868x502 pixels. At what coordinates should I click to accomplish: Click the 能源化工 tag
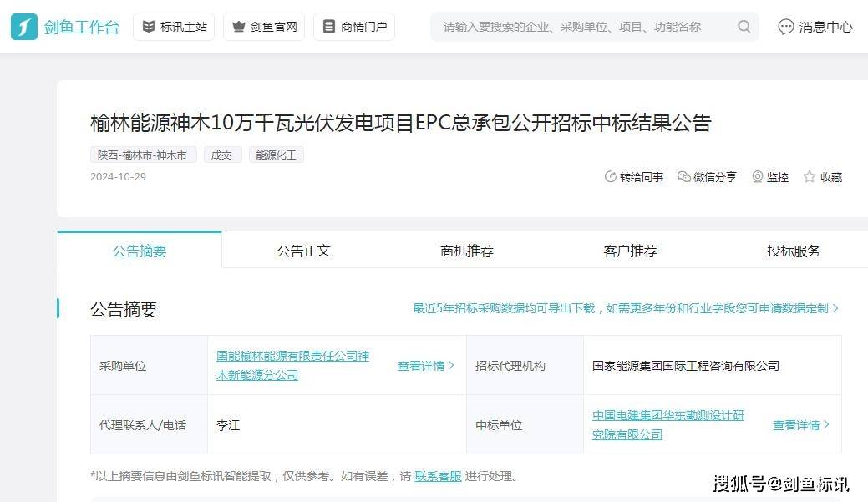pyautogui.click(x=276, y=155)
